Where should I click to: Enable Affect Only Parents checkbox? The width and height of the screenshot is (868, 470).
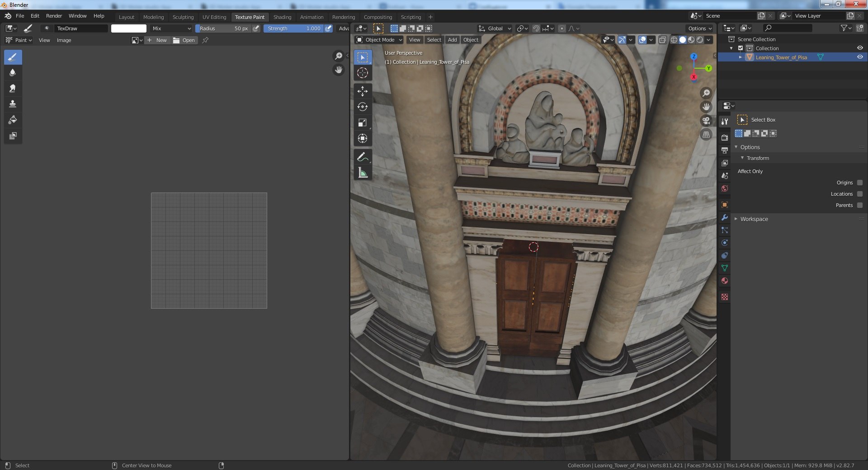point(860,205)
